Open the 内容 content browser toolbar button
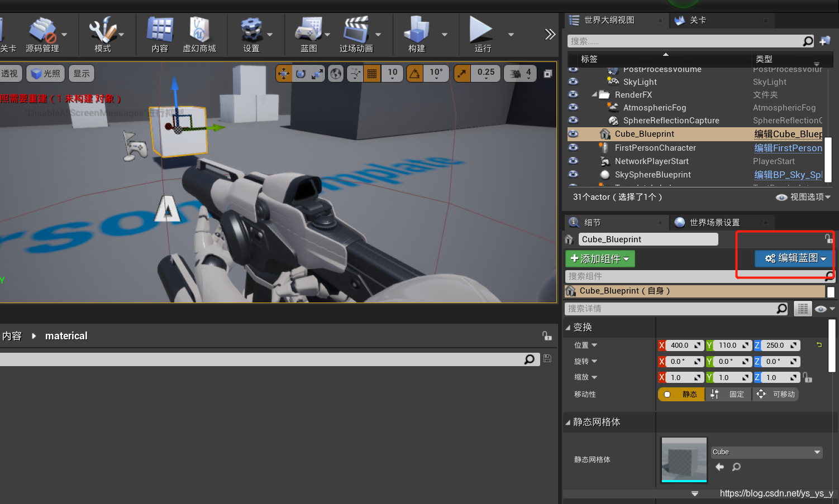The height and width of the screenshot is (504, 839). pos(160,35)
